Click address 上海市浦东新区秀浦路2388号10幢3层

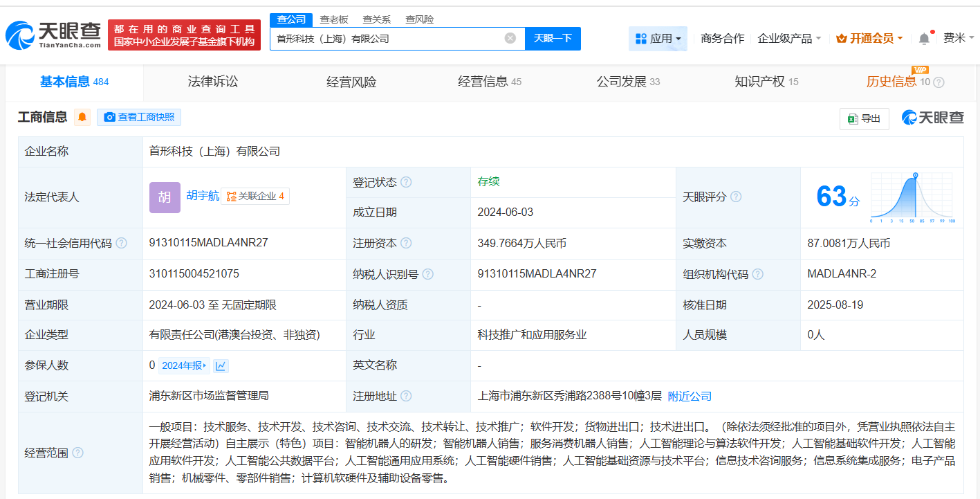(570, 397)
